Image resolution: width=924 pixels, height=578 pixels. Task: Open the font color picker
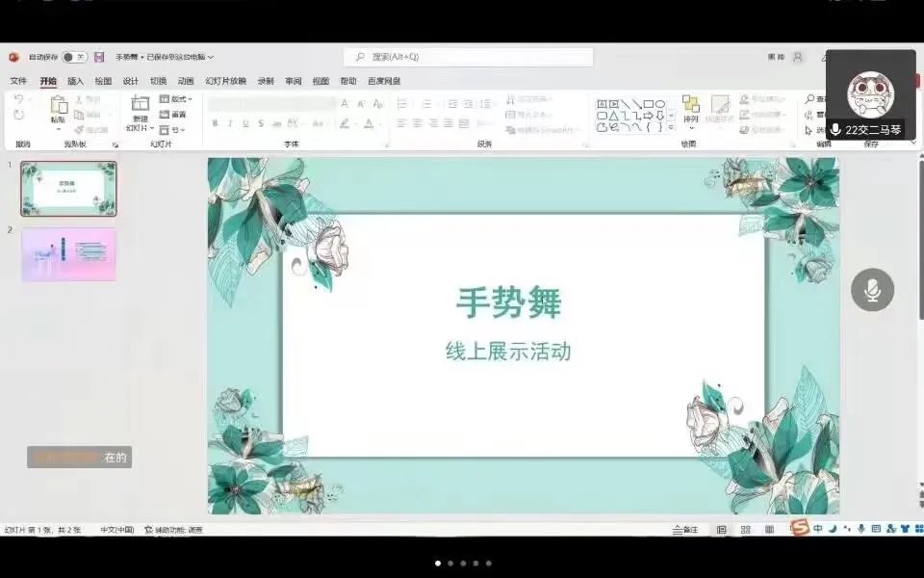(x=368, y=123)
